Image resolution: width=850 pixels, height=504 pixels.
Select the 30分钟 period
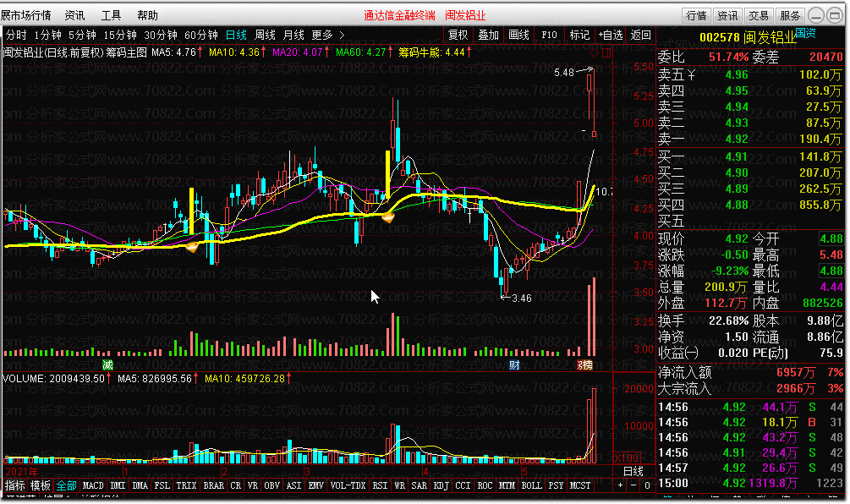(x=161, y=36)
